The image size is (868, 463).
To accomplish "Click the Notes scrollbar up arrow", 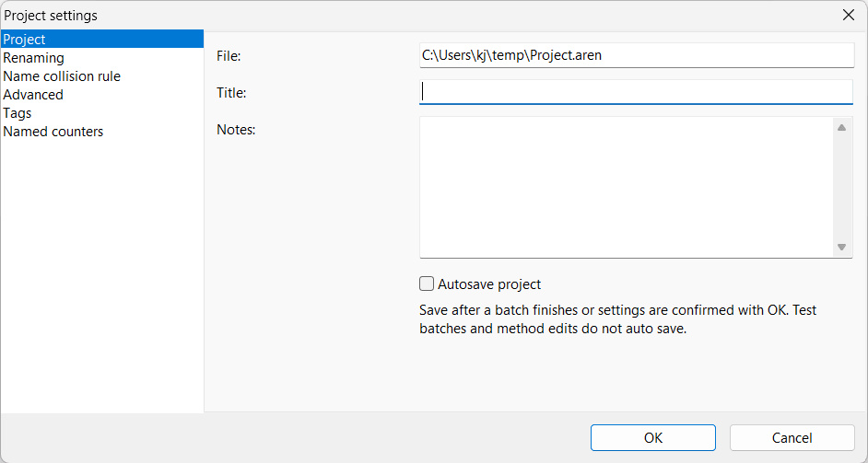I will tap(841, 127).
